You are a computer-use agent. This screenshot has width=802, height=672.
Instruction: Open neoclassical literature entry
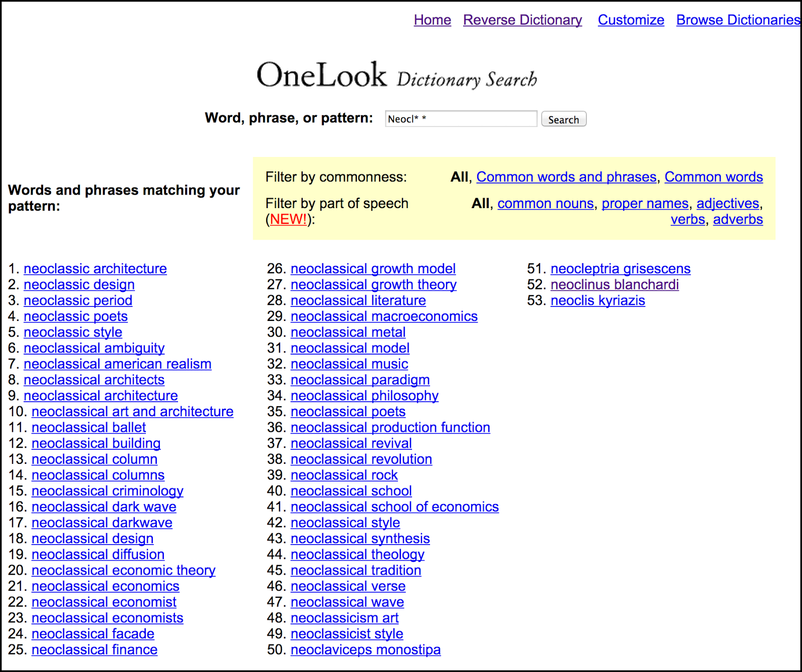tap(358, 300)
